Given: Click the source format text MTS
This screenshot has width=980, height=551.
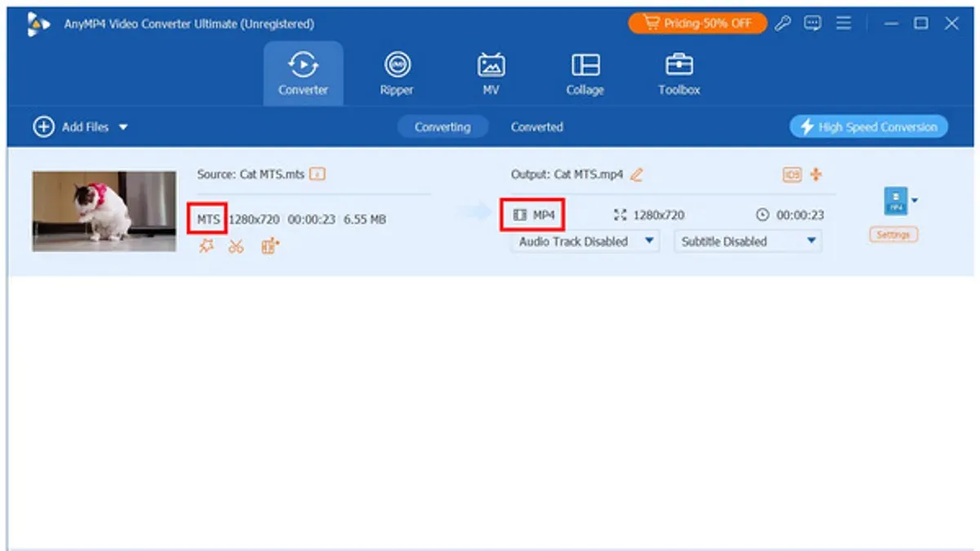Looking at the screenshot, I should click(x=208, y=220).
